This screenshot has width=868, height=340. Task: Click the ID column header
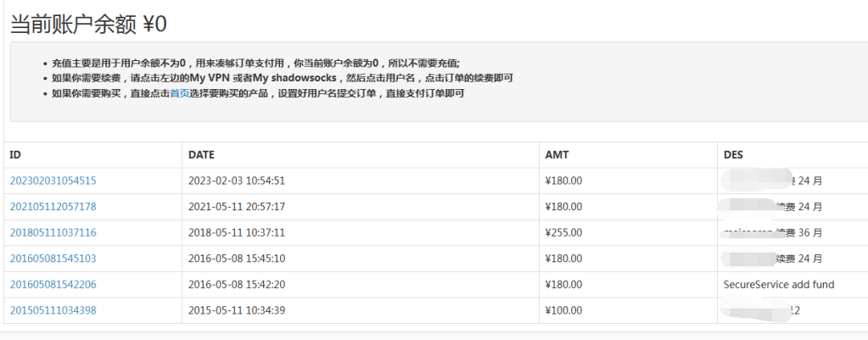tap(15, 155)
